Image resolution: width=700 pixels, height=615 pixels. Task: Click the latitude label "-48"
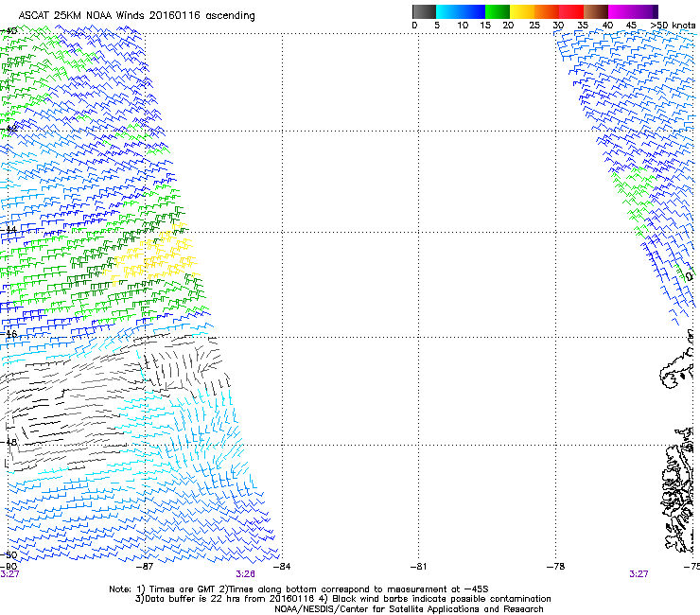click(9, 442)
